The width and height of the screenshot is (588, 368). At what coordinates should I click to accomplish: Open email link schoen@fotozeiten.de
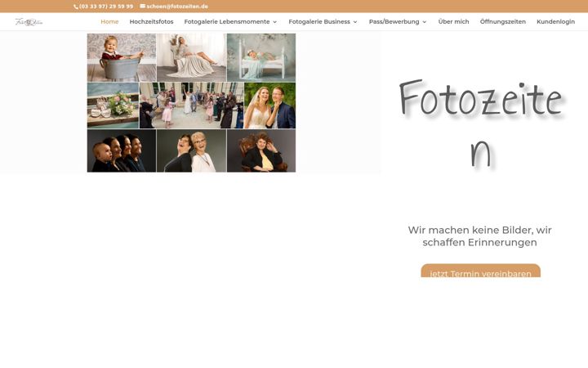tap(177, 7)
